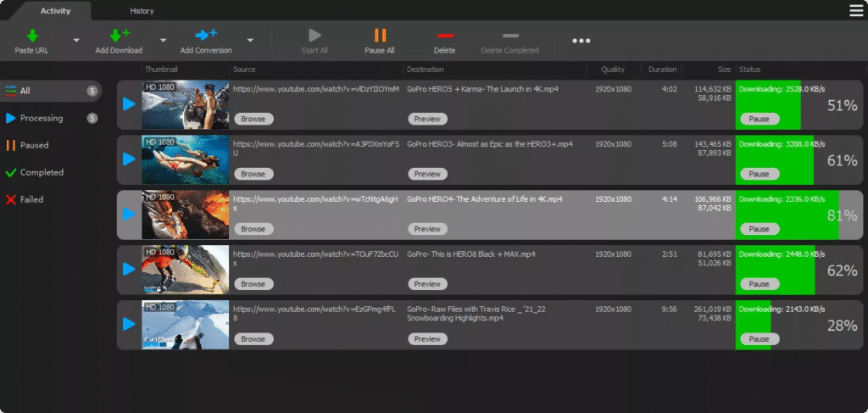The height and width of the screenshot is (413, 868).
Task: Click the Paste URL green arrow icon
Action: point(32,36)
